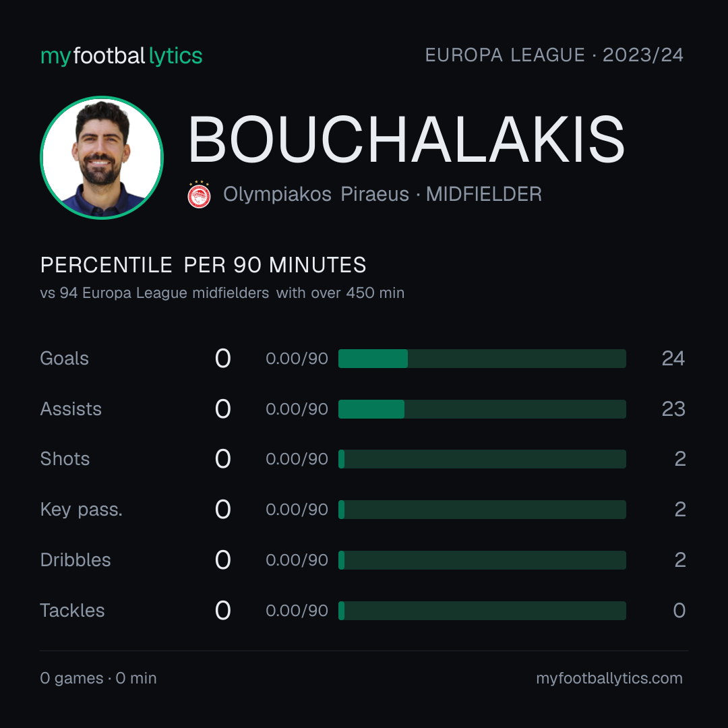Select the Assists stat label
Image resolution: width=728 pixels, height=728 pixels.
pyautogui.click(x=71, y=409)
